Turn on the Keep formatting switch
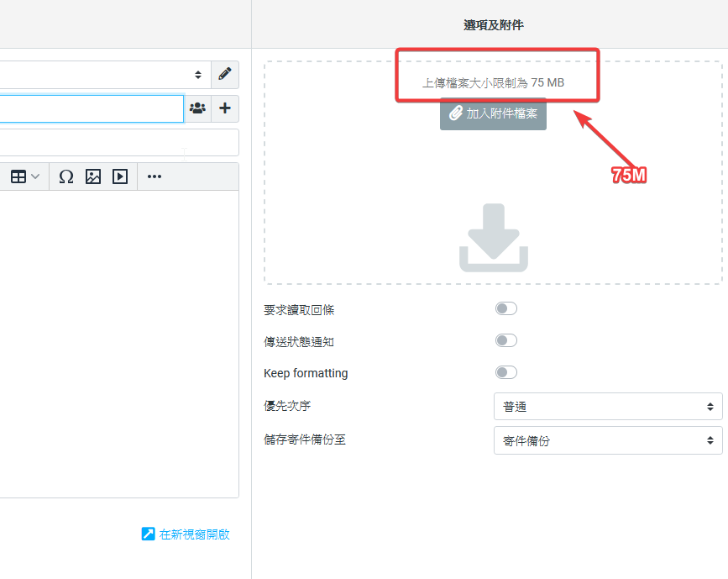Viewport: 728px width, 579px height. pos(505,373)
